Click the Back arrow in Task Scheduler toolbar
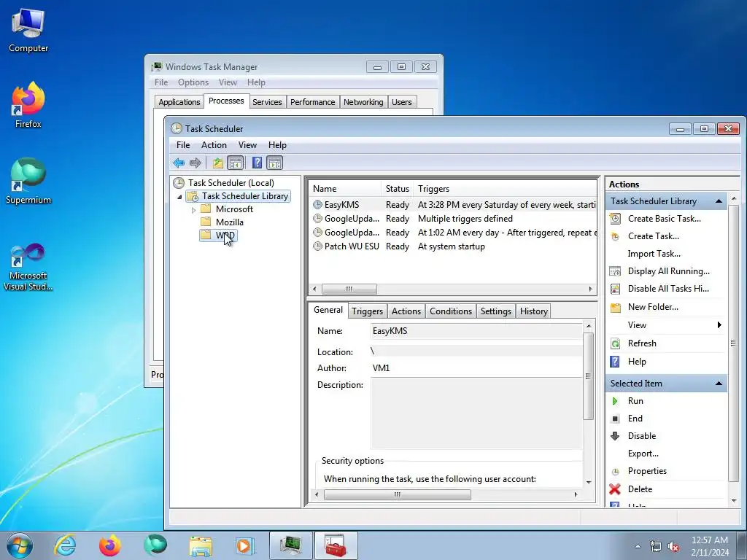The image size is (747, 560). point(179,163)
